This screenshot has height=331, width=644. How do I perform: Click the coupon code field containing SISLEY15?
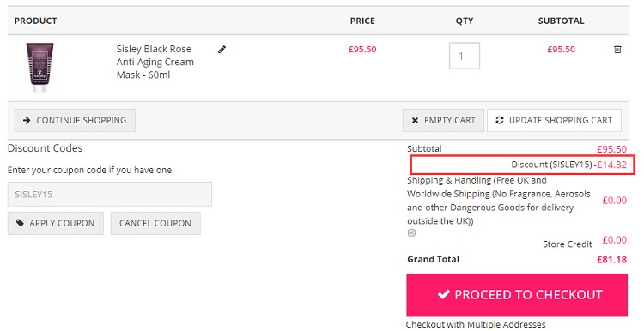click(110, 194)
